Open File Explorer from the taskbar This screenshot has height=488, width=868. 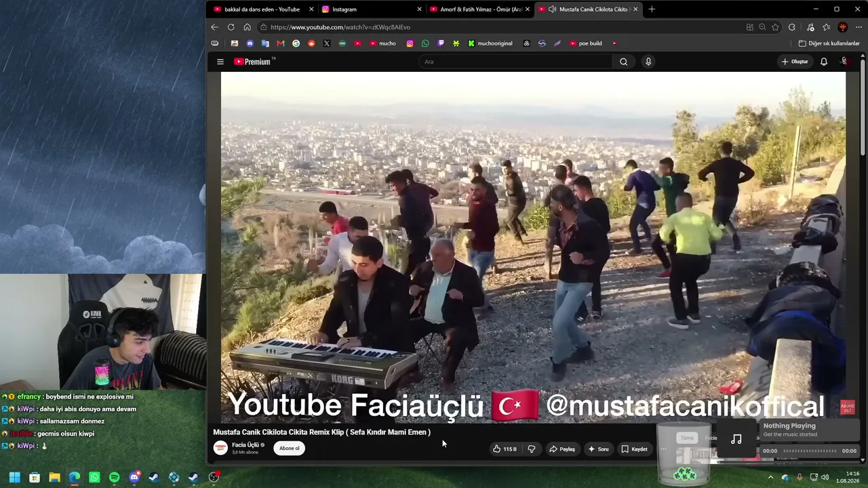coord(54,477)
